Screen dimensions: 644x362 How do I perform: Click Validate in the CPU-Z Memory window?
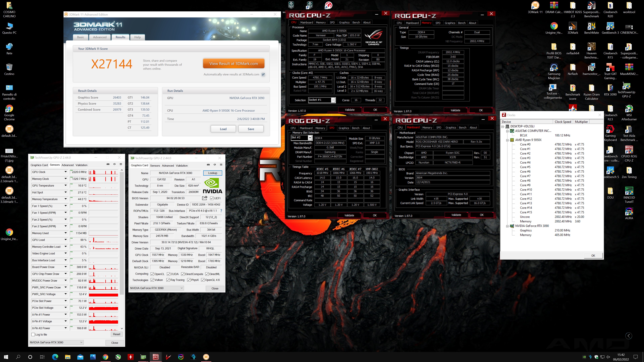[x=455, y=110]
